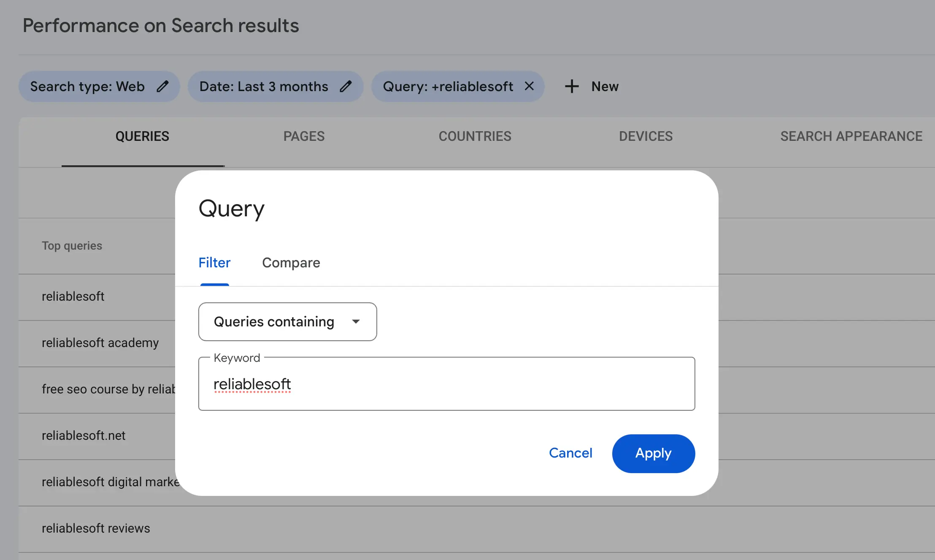Select the Filter tab in dialog
Image resolution: width=935 pixels, height=560 pixels.
pos(214,263)
